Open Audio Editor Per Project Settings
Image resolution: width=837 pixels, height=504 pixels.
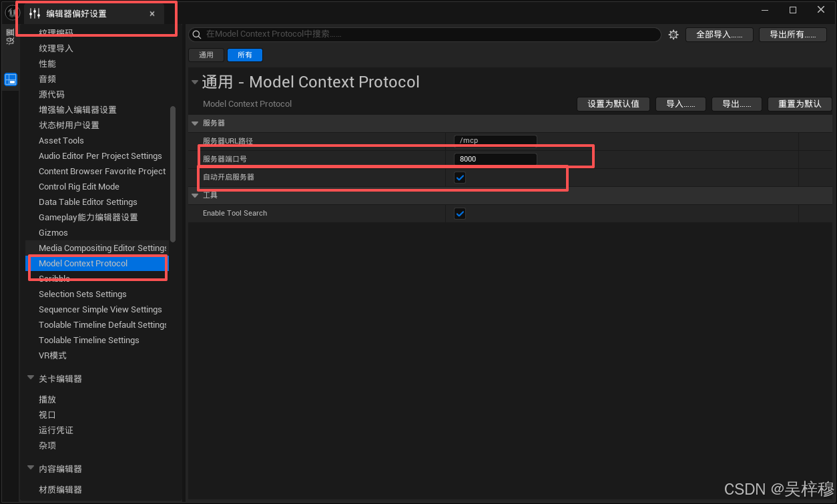100,156
